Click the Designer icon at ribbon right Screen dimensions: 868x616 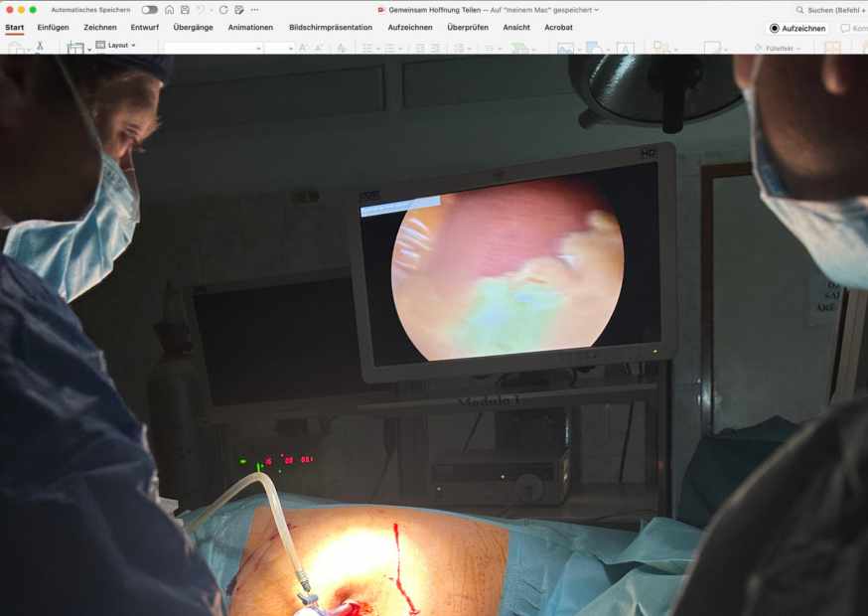832,49
